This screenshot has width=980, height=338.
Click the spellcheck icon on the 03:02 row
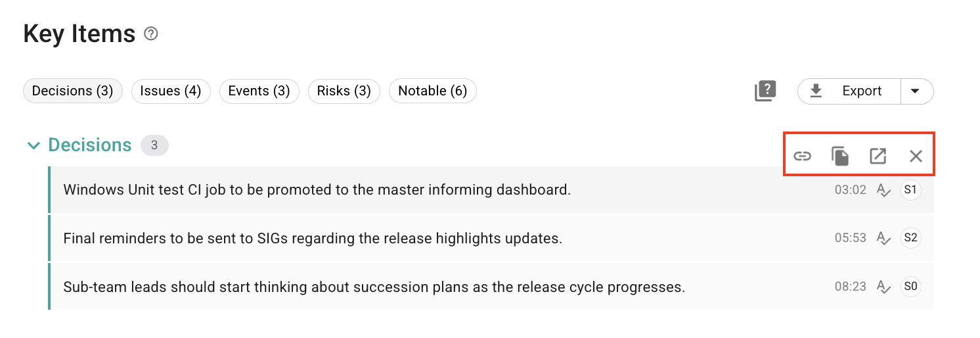click(x=884, y=190)
